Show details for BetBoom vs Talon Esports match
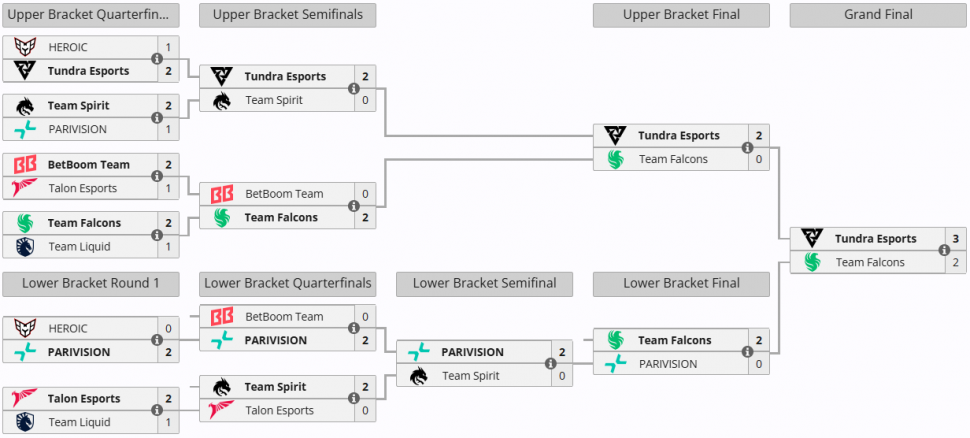The width and height of the screenshot is (970, 438). (x=157, y=176)
